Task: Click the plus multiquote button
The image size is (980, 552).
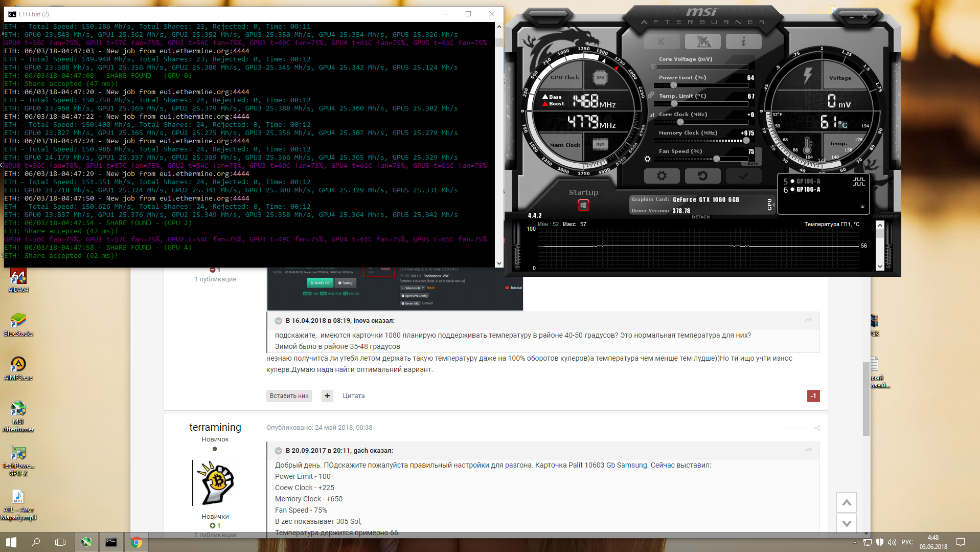Action: [327, 396]
